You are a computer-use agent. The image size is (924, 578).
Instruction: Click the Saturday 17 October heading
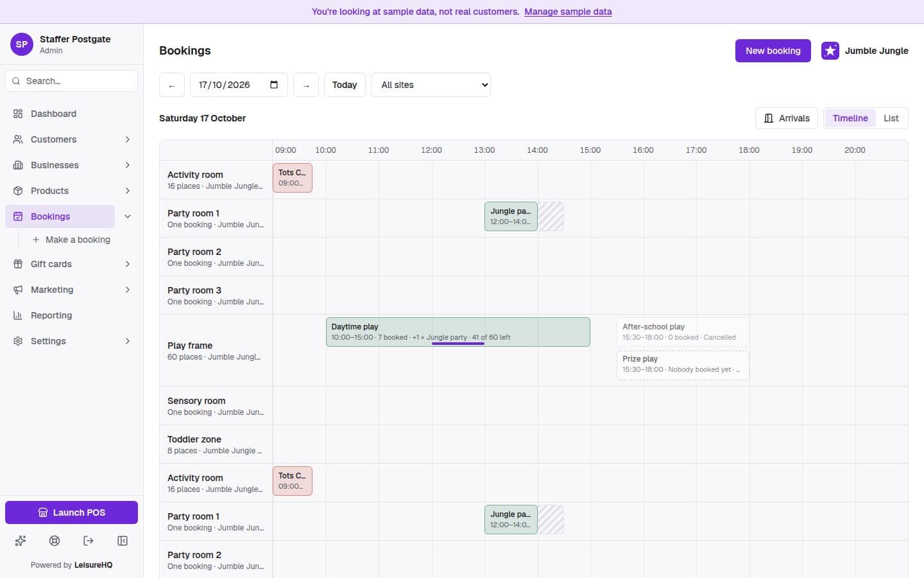202,118
